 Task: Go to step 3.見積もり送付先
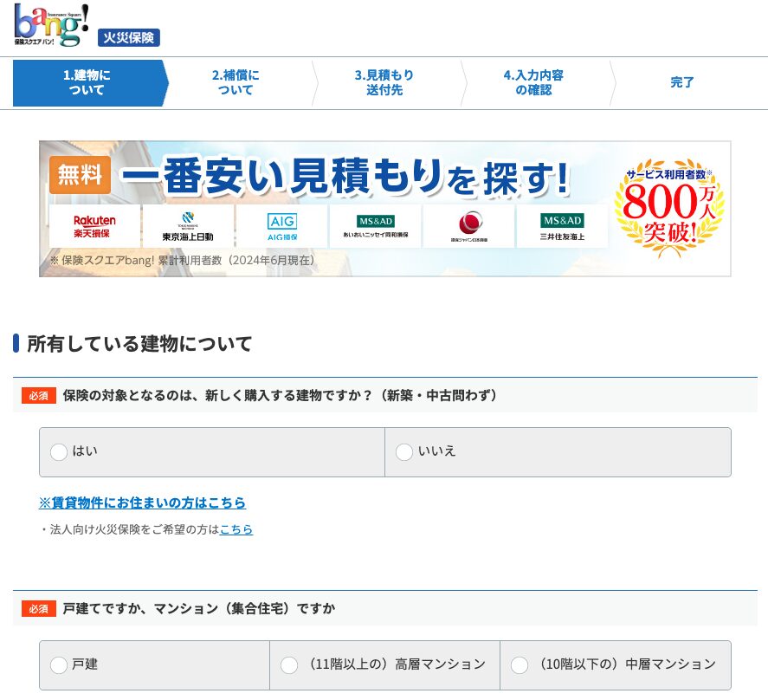coord(384,83)
